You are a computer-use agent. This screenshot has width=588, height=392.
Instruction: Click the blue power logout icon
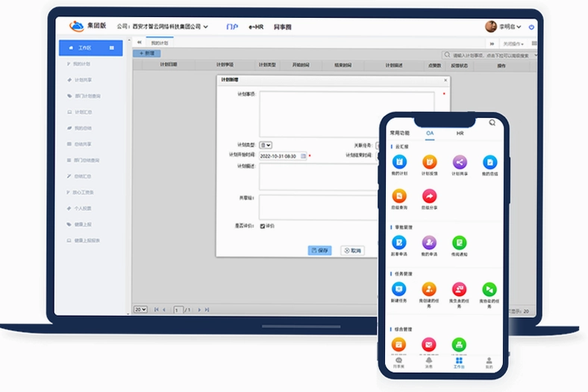[x=531, y=27]
